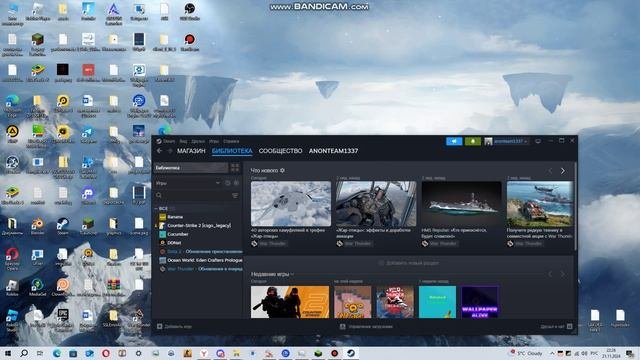Open the downloads manager in bottom bar
The height and width of the screenshot is (360, 640).
coord(366,327)
